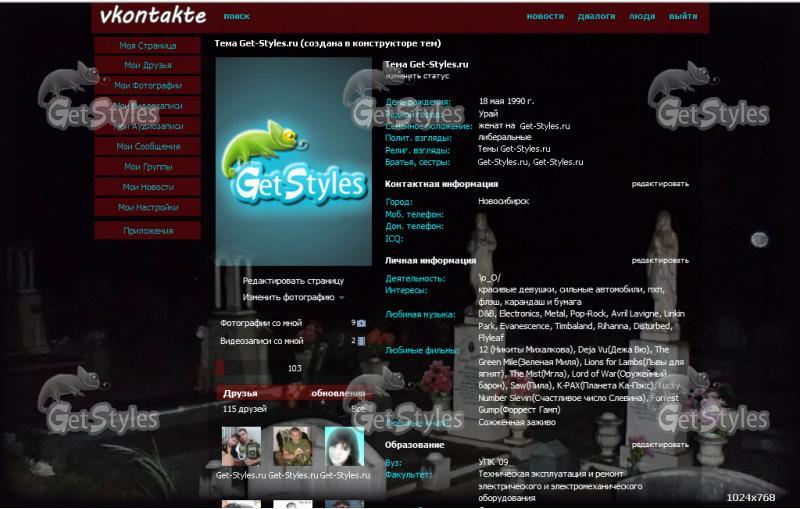This screenshot has width=800, height=509.
Task: Click Редактировать страницу under the profile photo
Action: (293, 281)
